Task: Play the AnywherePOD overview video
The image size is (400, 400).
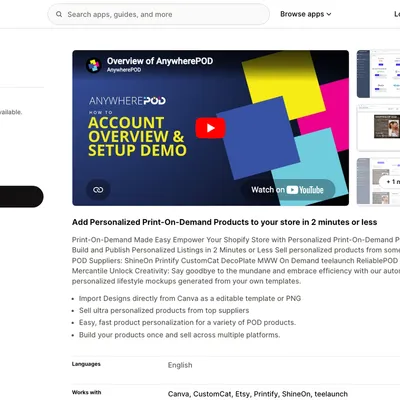Action: 210,128
